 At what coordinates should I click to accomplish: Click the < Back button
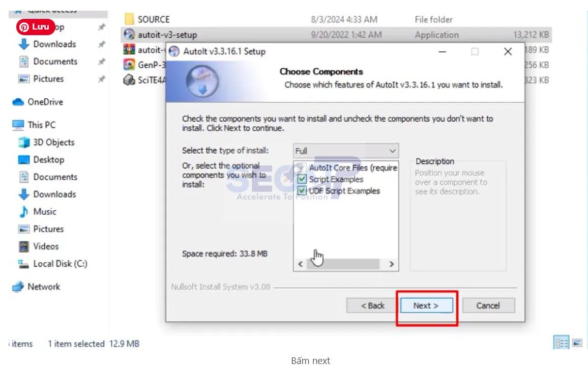[373, 306]
